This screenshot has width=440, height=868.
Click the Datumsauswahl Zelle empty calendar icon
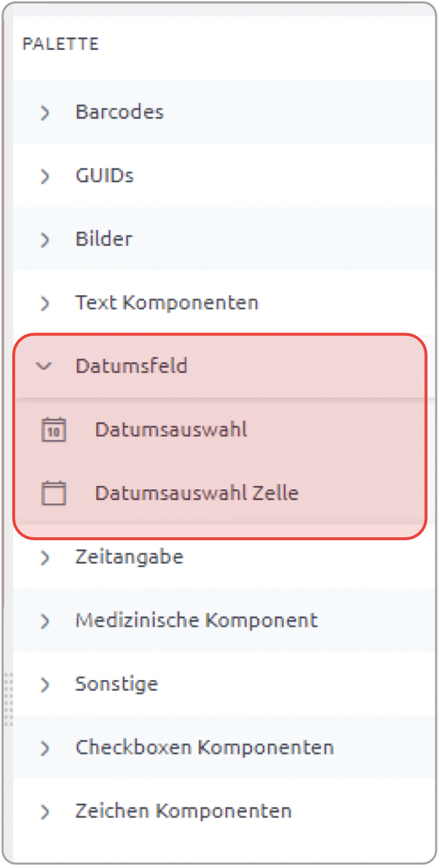point(54,493)
